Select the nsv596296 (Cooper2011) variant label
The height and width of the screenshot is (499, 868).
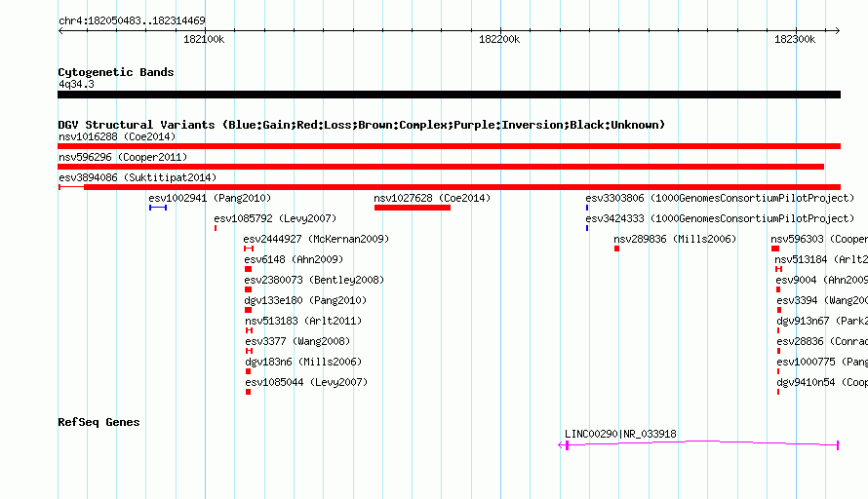click(x=123, y=157)
